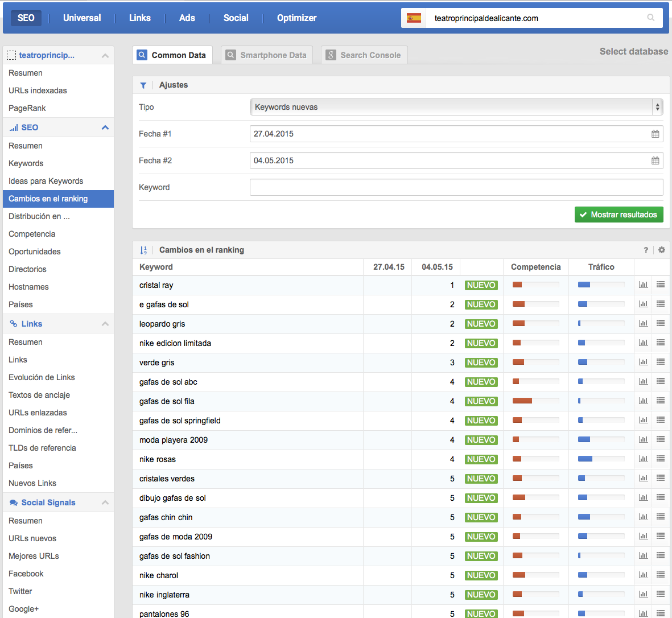The image size is (672, 618).
Task: Click the settings gear in ranking panel
Action: [x=661, y=250]
